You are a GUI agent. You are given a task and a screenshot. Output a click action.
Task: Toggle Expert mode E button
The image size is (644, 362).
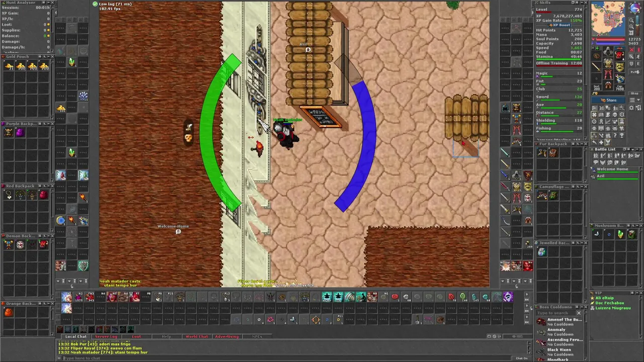(638, 64)
